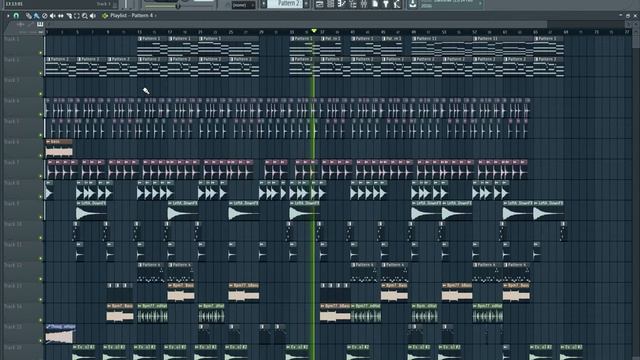Mute Track 4 with its green dot
640x360 pixels.
[x=40, y=114]
